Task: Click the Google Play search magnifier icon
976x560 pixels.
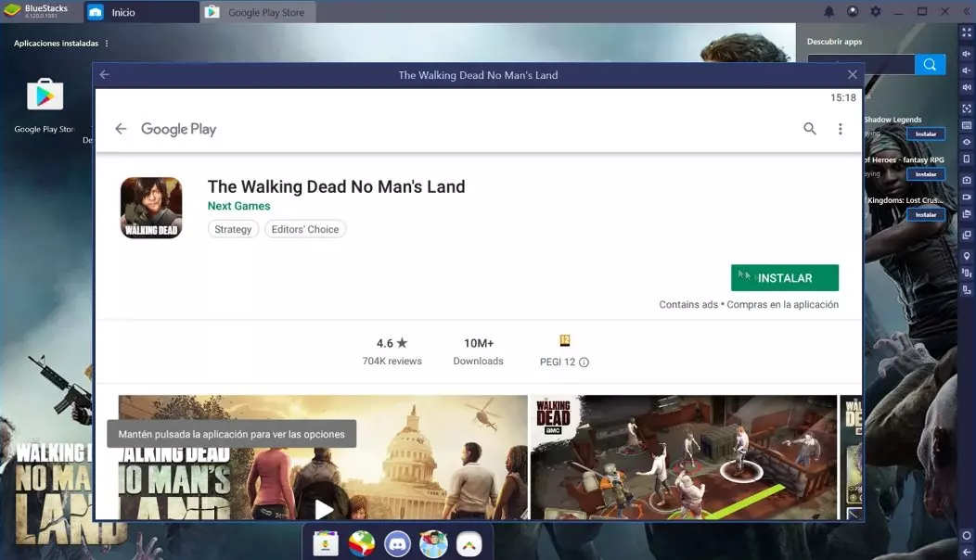Action: pyautogui.click(x=810, y=129)
